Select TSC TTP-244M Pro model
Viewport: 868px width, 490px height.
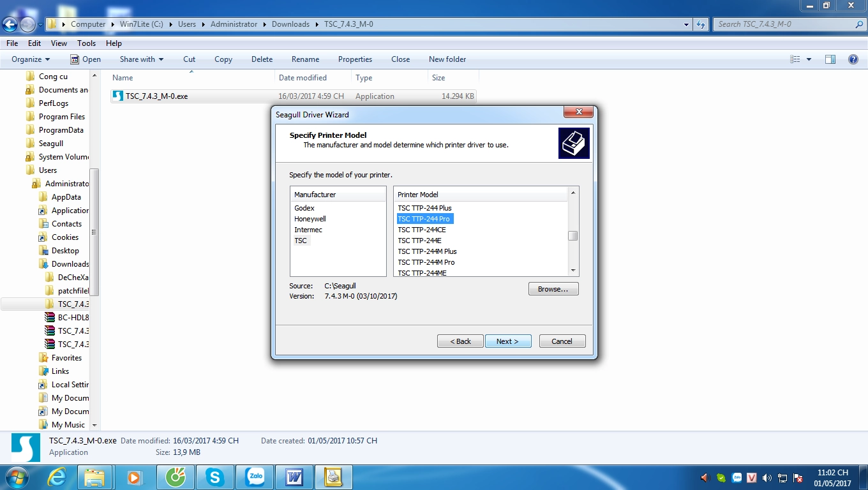[426, 262]
